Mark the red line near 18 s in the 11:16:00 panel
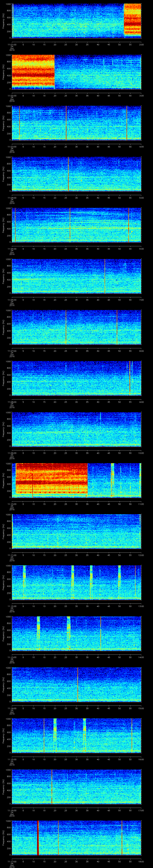The width and height of the screenshot is (153, 868). tap(52, 787)
